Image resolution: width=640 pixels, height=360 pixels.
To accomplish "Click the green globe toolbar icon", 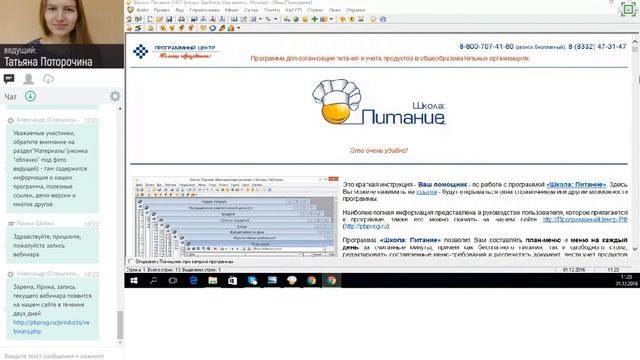I will 296,19.
